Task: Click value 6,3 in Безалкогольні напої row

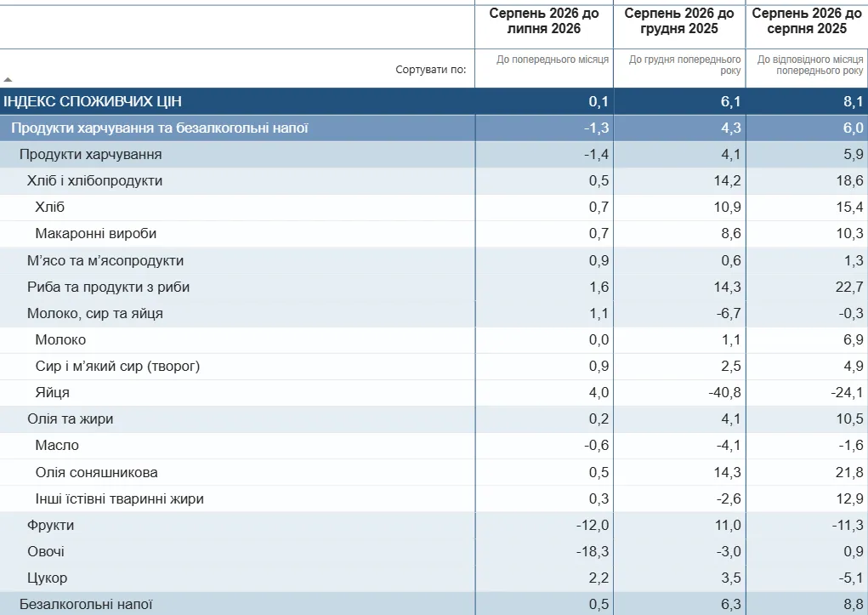Action: click(x=731, y=605)
